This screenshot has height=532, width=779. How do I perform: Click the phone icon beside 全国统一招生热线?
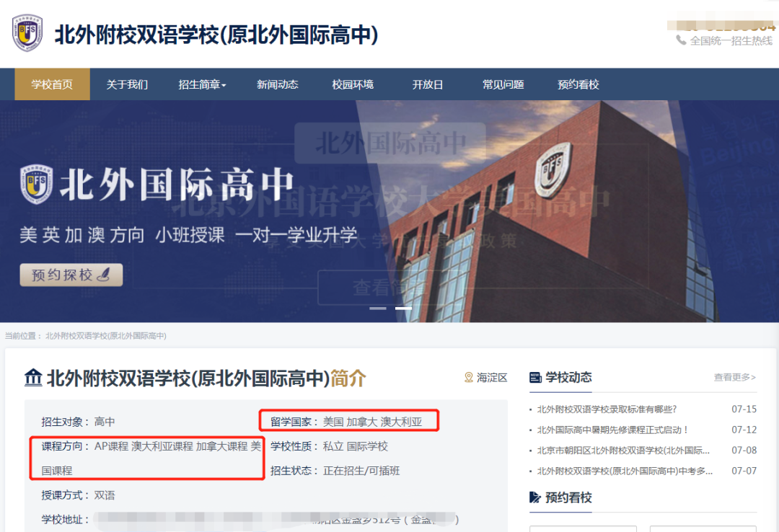(681, 40)
